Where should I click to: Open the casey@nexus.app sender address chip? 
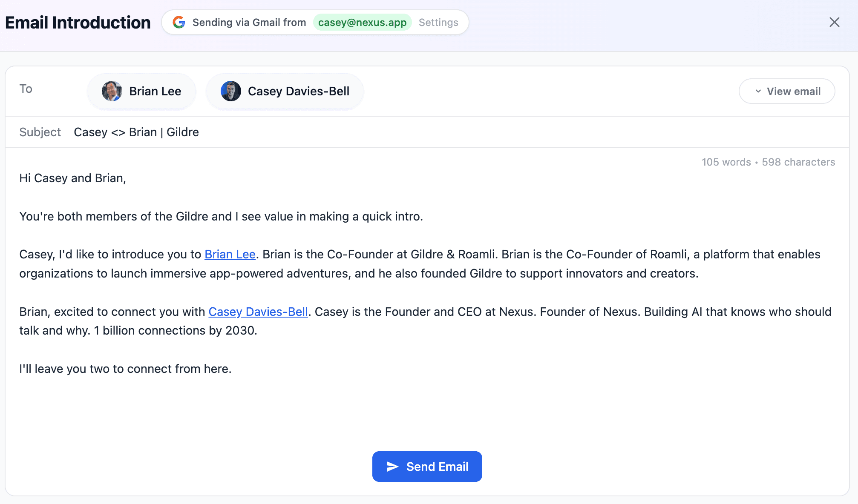[x=362, y=22]
